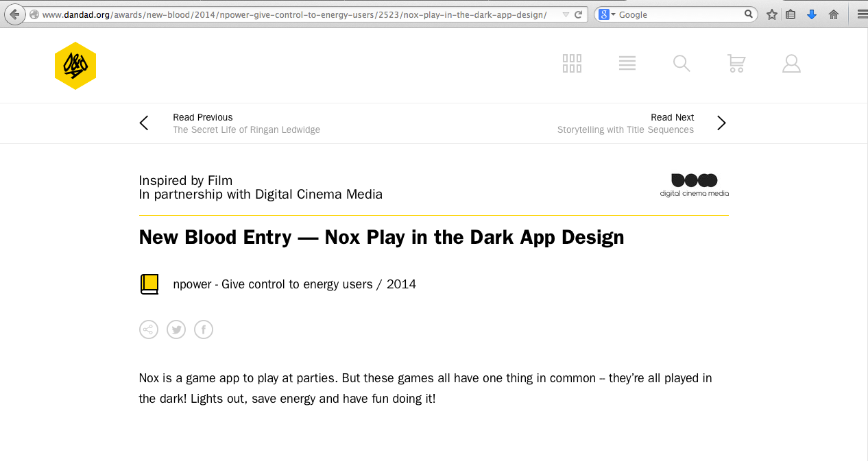
Task: Click the Digital Cinema Media logo
Action: pyautogui.click(x=695, y=185)
